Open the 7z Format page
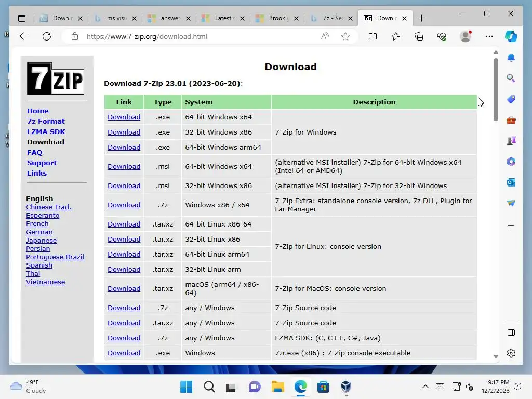Screen dimensions: 532x399 [x=46, y=121]
